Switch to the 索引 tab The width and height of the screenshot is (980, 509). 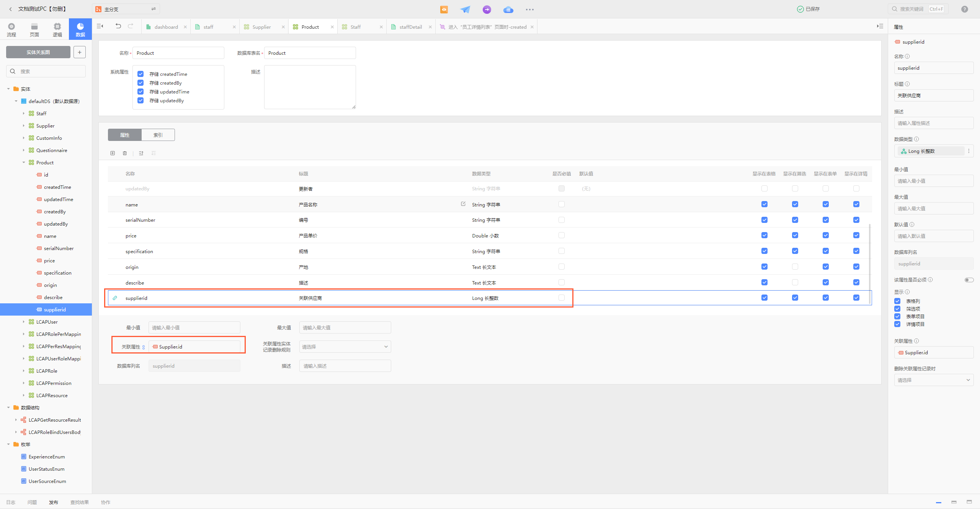point(158,135)
